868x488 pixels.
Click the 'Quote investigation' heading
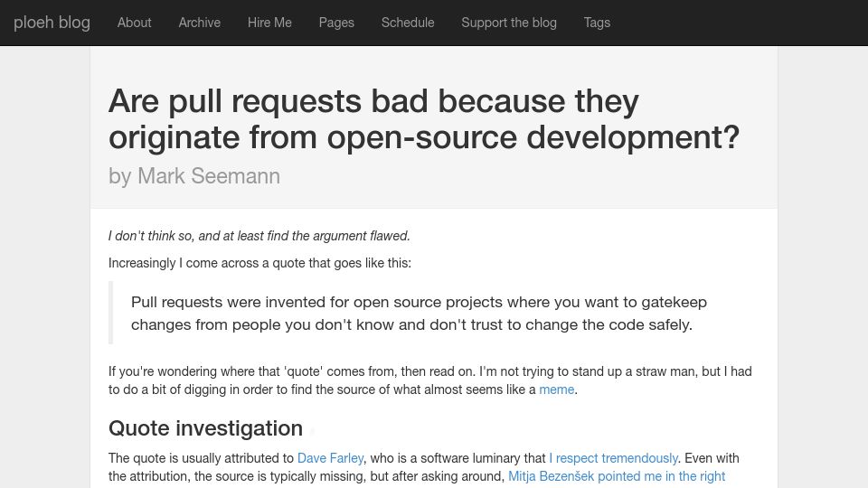point(205,428)
